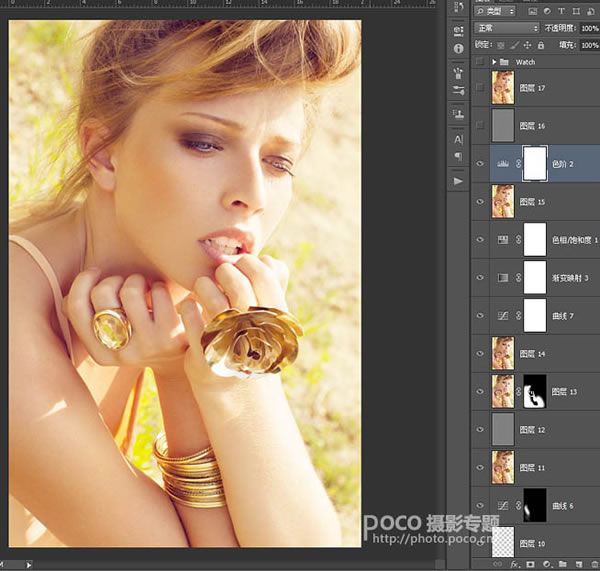The width and height of the screenshot is (600, 571).
Task: Hide 图层 14 with eye icon
Action: coord(480,354)
